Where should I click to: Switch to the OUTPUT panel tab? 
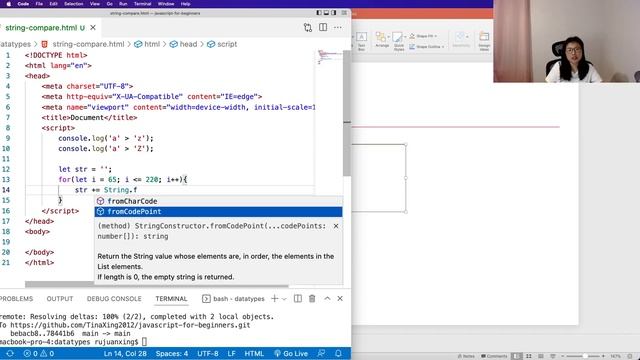(x=60, y=299)
